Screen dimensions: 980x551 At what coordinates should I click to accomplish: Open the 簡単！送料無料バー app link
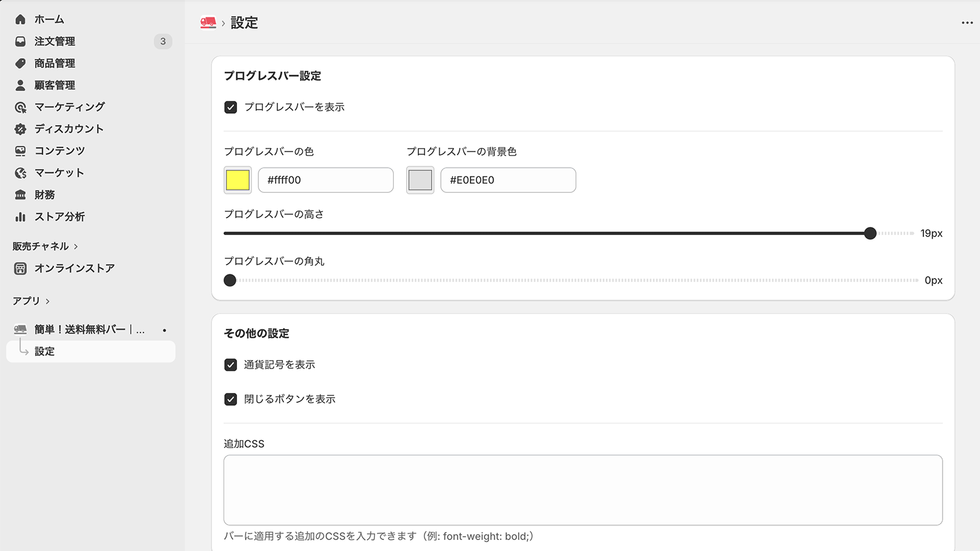89,329
